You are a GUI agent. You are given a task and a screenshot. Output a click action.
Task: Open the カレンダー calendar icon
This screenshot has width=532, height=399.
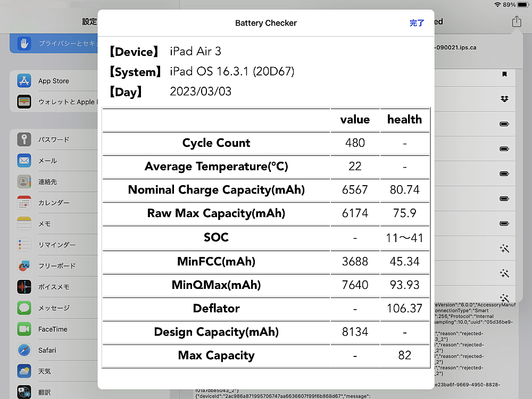24,203
